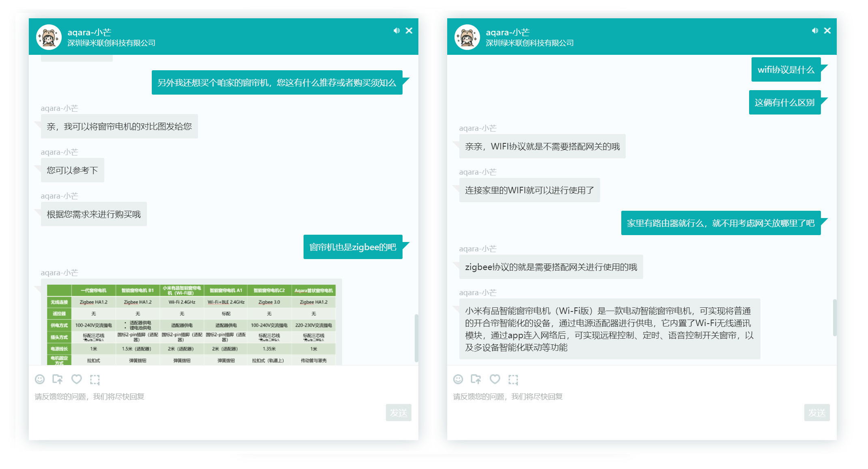Select screenshot capture icon in right chat
Screen dimensions: 868x469
coord(513,379)
